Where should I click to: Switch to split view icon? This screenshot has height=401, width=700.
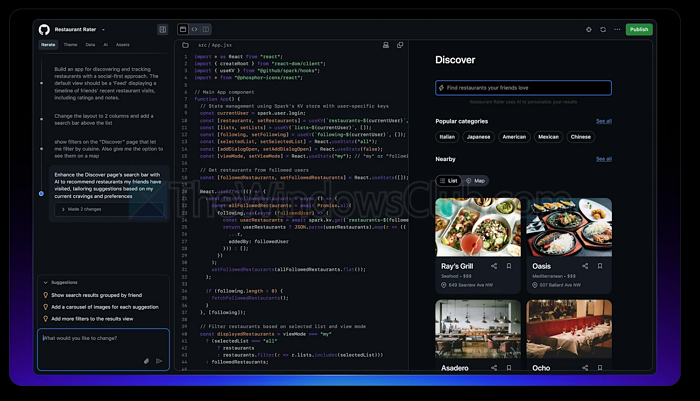coord(206,29)
